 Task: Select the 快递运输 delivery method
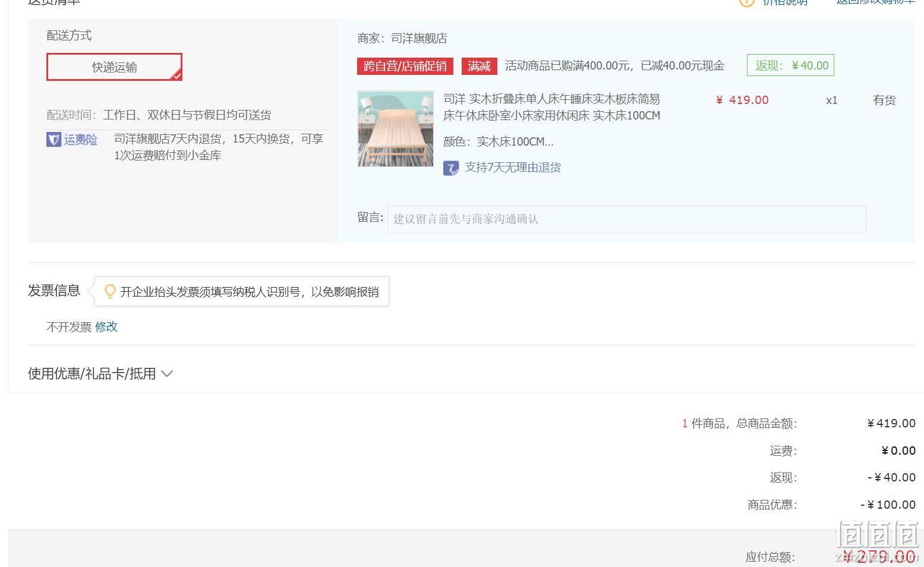(114, 67)
